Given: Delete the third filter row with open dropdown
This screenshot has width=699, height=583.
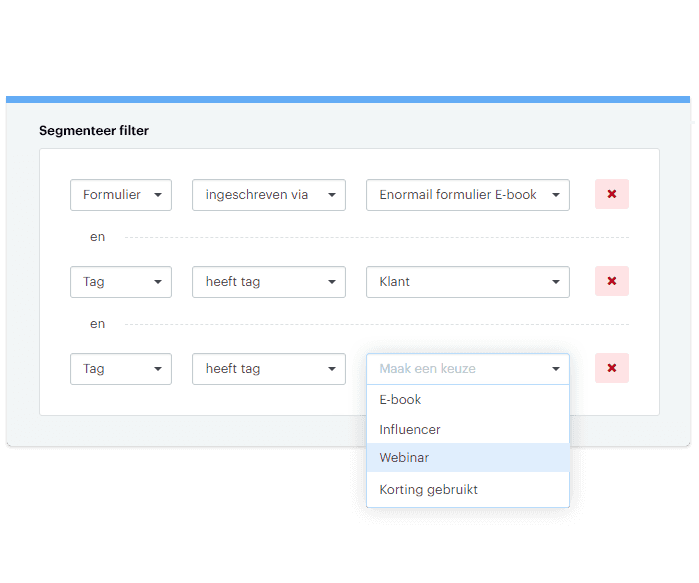Looking at the screenshot, I should point(612,368).
